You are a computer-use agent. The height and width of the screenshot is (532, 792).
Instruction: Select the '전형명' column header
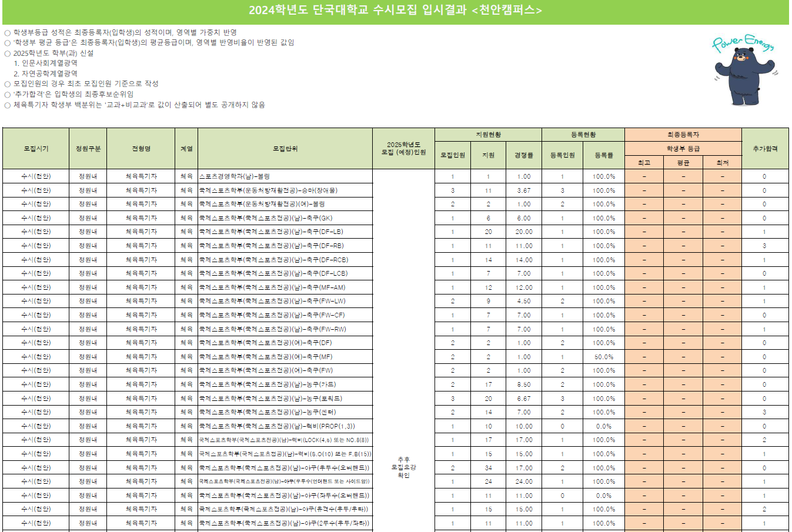point(141,149)
